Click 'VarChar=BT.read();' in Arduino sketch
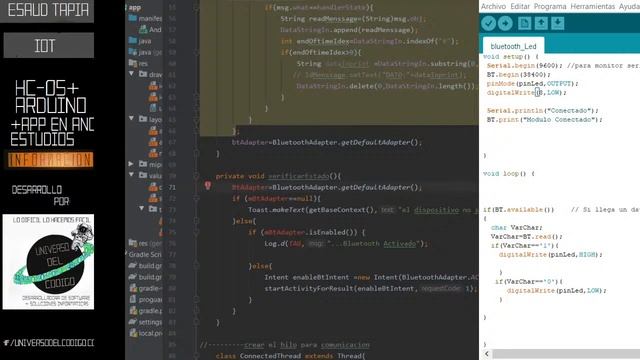The width and height of the screenshot is (640, 360). (x=527, y=236)
